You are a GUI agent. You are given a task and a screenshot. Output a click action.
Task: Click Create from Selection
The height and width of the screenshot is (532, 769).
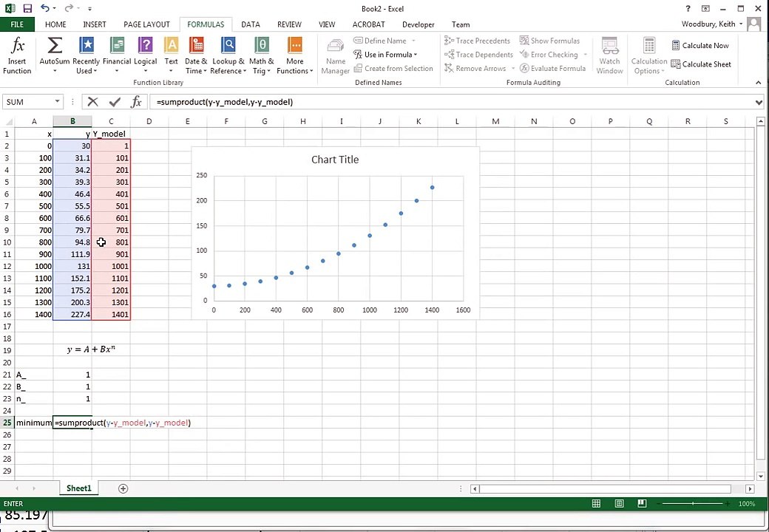tap(393, 68)
